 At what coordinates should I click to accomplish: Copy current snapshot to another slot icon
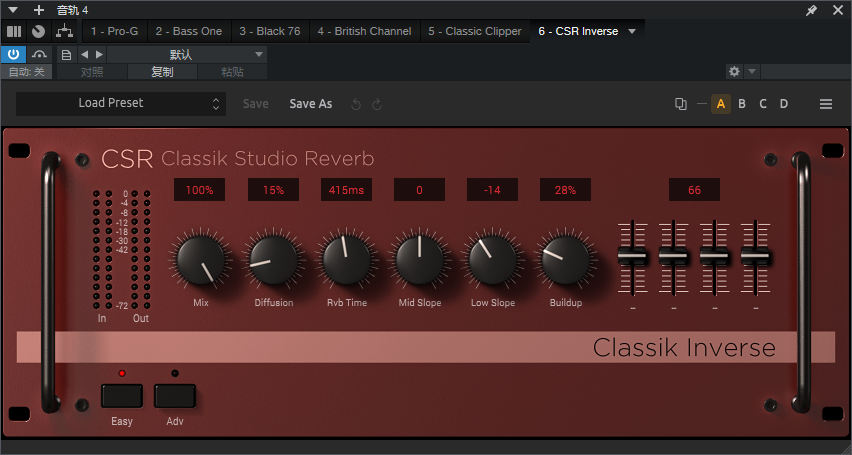tap(680, 104)
